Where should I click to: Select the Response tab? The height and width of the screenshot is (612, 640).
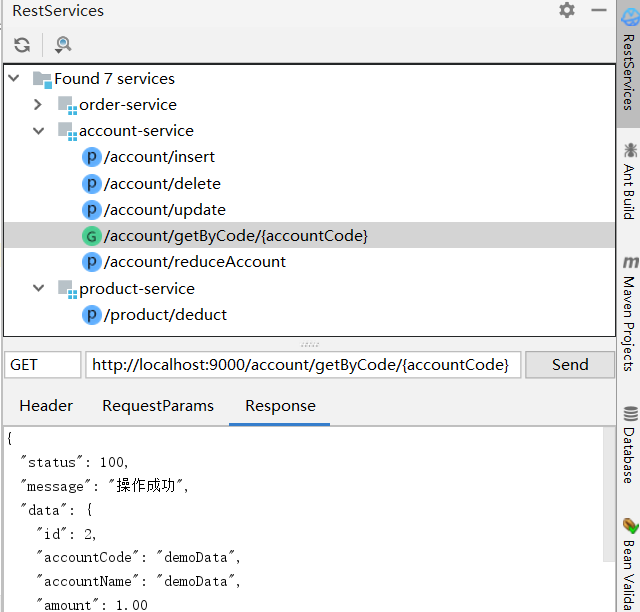(280, 406)
